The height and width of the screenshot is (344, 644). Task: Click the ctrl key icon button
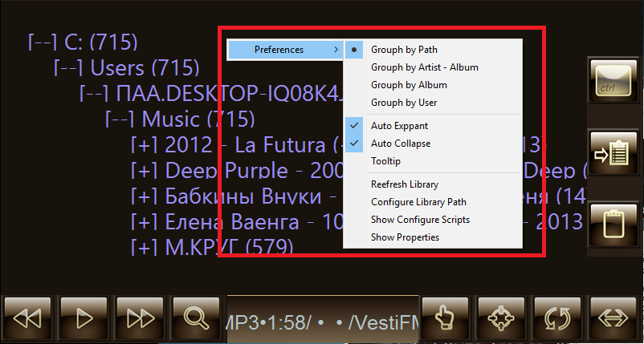coord(613,81)
